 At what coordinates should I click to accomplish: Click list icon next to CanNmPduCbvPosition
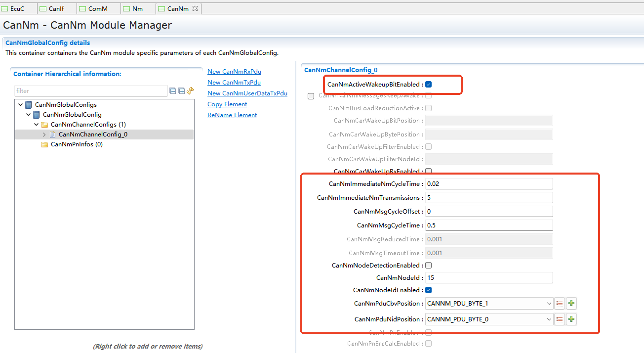tap(560, 304)
